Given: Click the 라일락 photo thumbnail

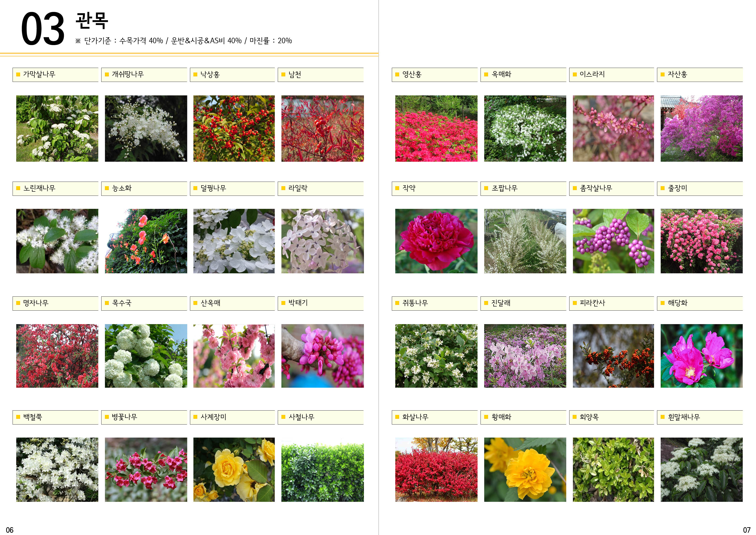Looking at the screenshot, I should point(322,241).
